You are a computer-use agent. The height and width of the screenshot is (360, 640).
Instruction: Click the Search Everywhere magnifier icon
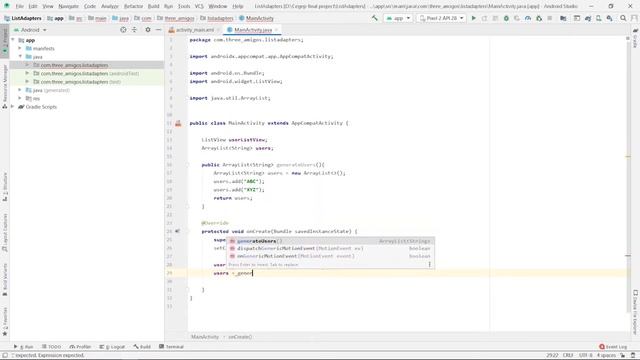(x=623, y=18)
